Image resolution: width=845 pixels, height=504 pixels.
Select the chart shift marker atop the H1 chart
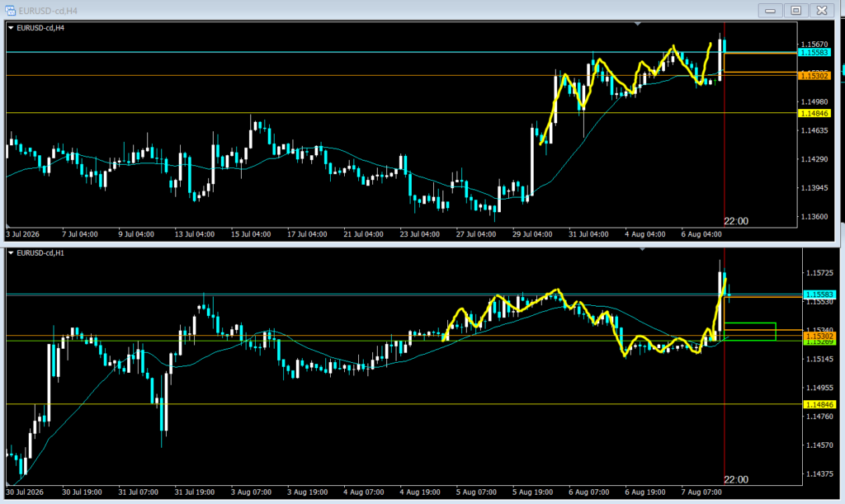tap(642, 249)
